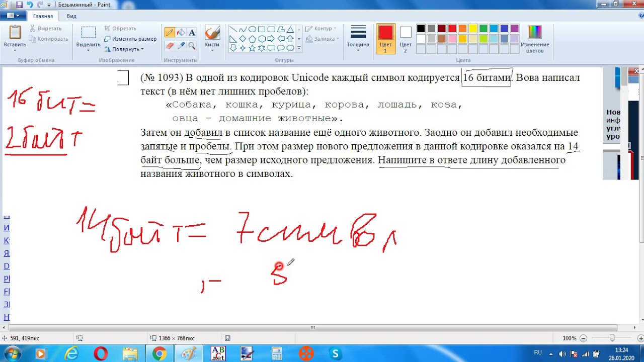644x362 pixels.
Task: Click the Crop (Обрезать) button
Action: [120, 29]
